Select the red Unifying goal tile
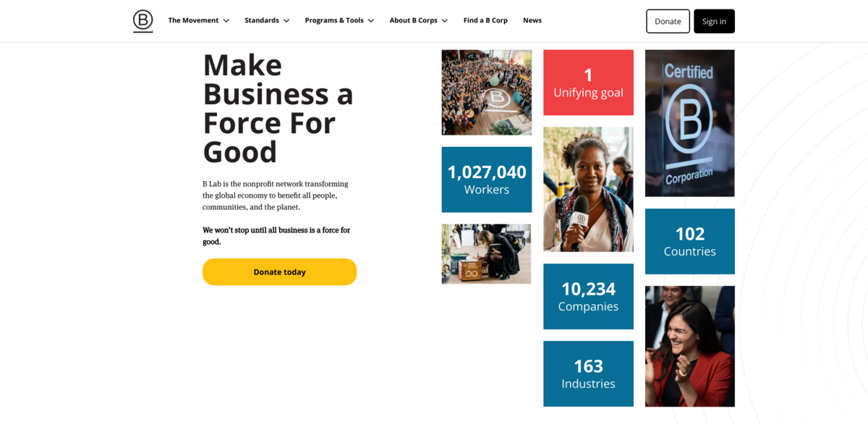This screenshot has width=868, height=425. point(588,83)
